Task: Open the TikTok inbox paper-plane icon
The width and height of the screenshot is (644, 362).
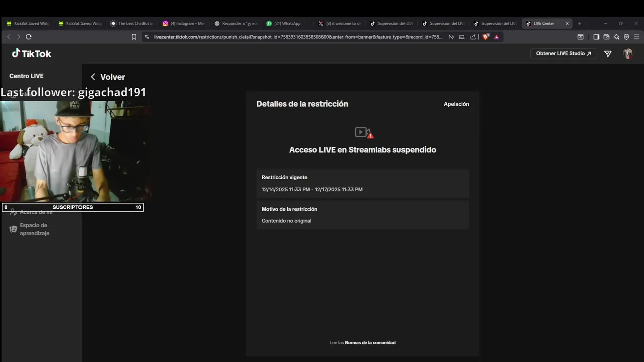Action: point(608,54)
